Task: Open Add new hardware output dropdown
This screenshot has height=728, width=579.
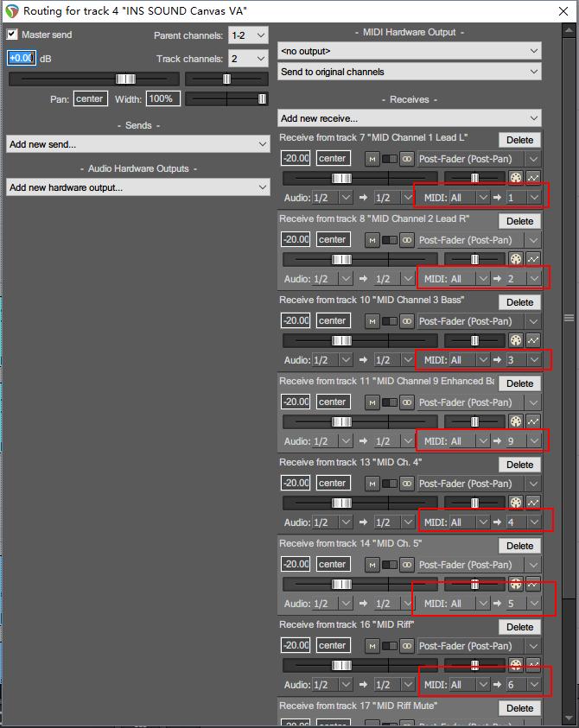Action: (138, 187)
